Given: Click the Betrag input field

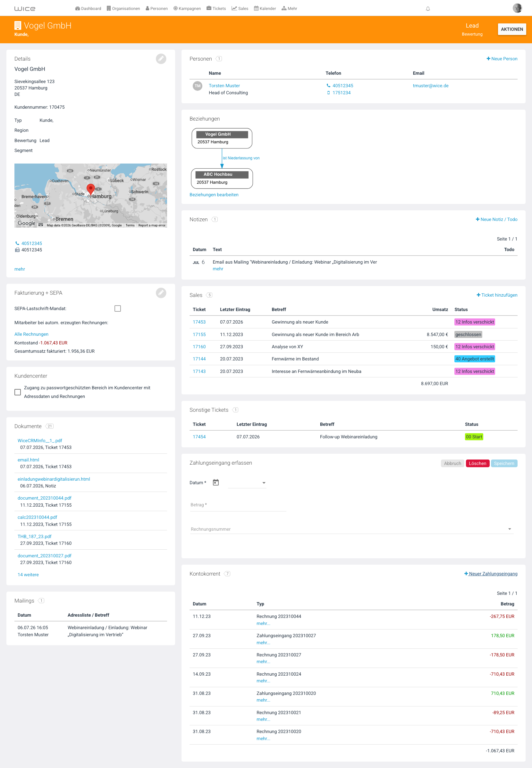Looking at the screenshot, I should (238, 505).
